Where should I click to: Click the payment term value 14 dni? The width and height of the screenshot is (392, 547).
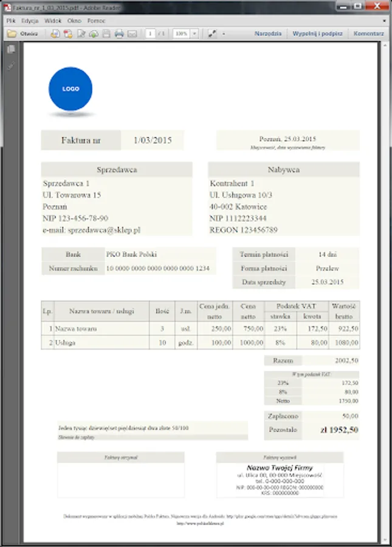(328, 254)
